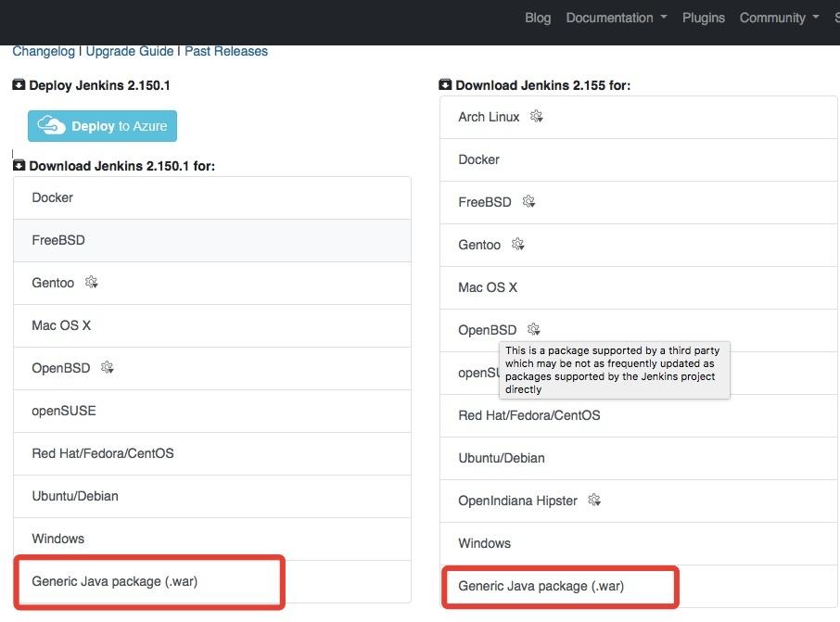Viewport: 840px width, 622px height.
Task: Select FreeBSD in the Jenkins 2.150.1 list
Action: (x=212, y=240)
